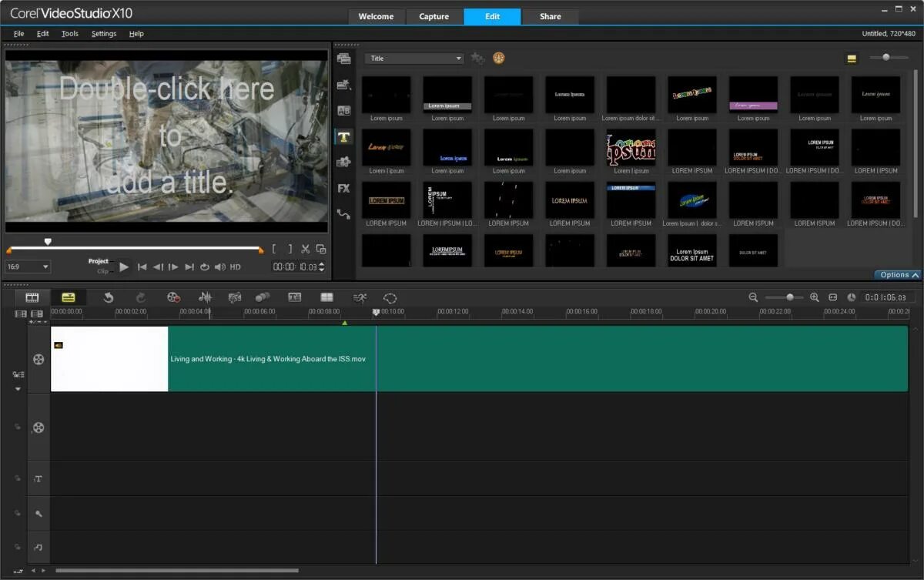Play the project in the preview
Screen dimensions: 924x580
(124, 267)
